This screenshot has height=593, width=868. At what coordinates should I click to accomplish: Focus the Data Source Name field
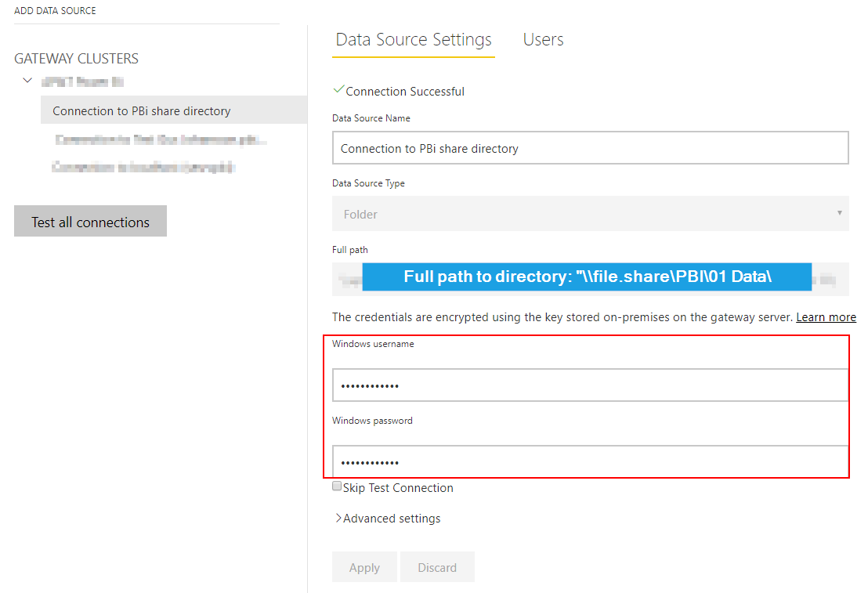[590, 148]
